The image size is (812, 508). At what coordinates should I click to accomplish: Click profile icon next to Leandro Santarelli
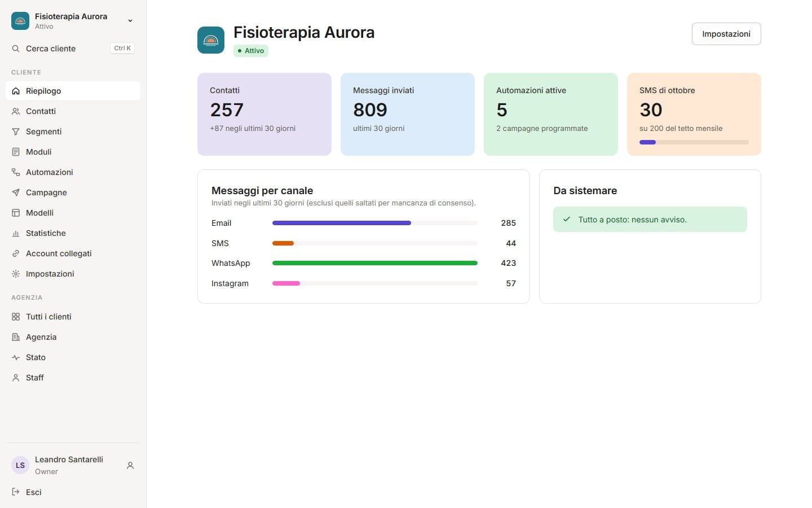(130, 466)
